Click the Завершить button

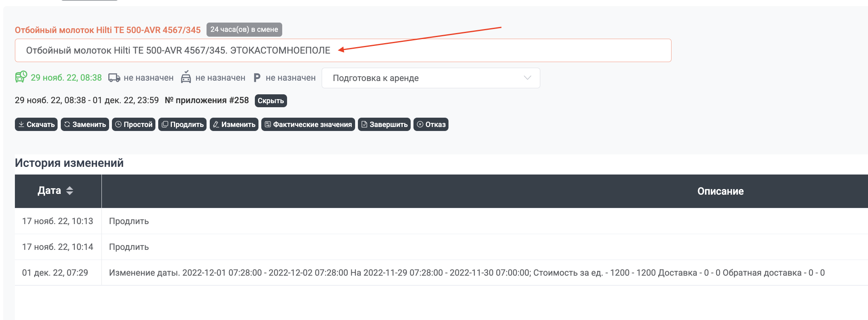pos(384,125)
